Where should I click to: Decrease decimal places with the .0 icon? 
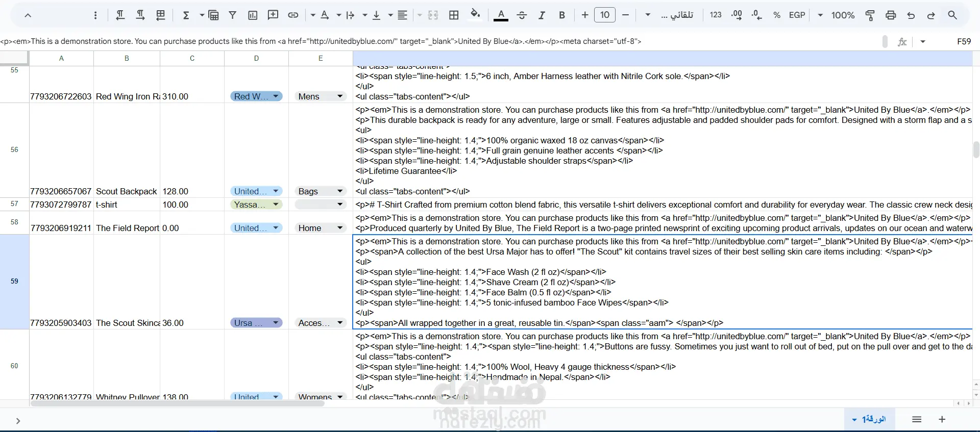(x=757, y=15)
